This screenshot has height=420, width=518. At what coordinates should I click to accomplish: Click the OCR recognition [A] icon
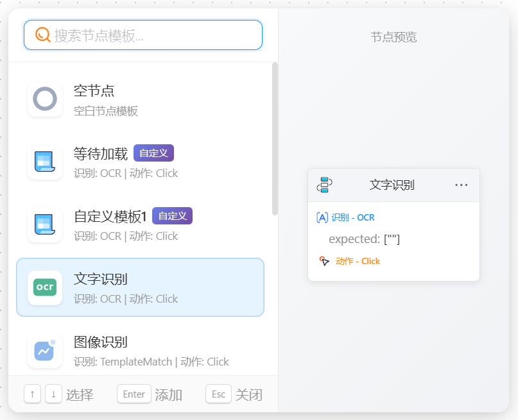(x=322, y=217)
